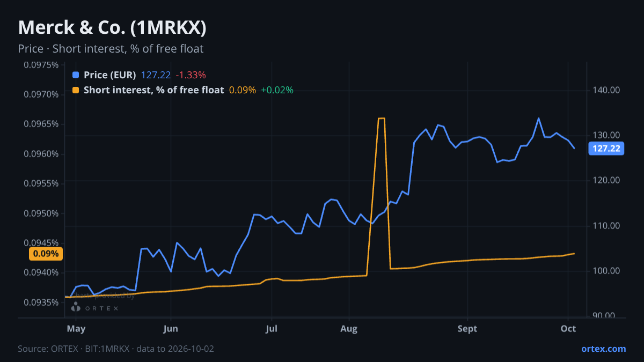Click the Aug x-axis label
Image resolution: width=644 pixels, height=362 pixels.
coord(349,328)
